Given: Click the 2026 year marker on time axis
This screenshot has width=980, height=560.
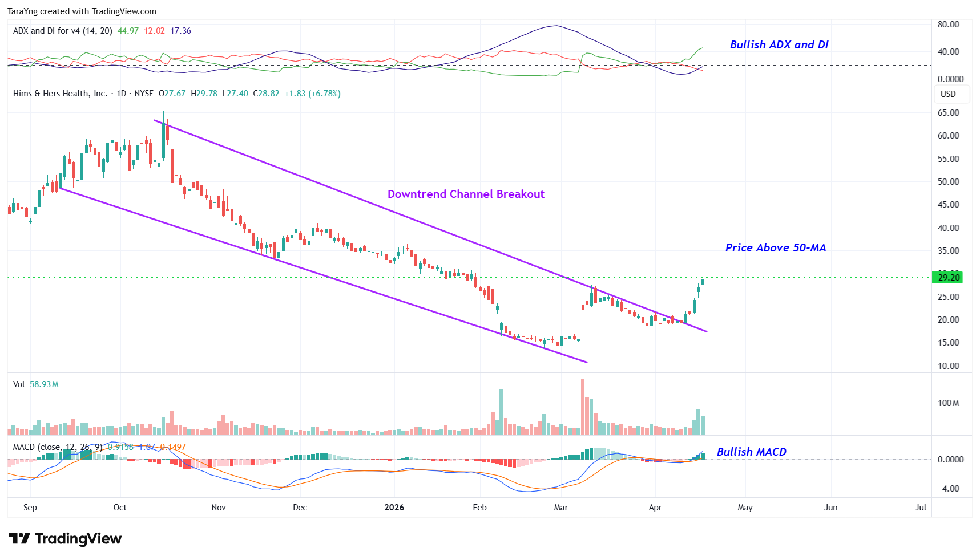Looking at the screenshot, I should [394, 508].
